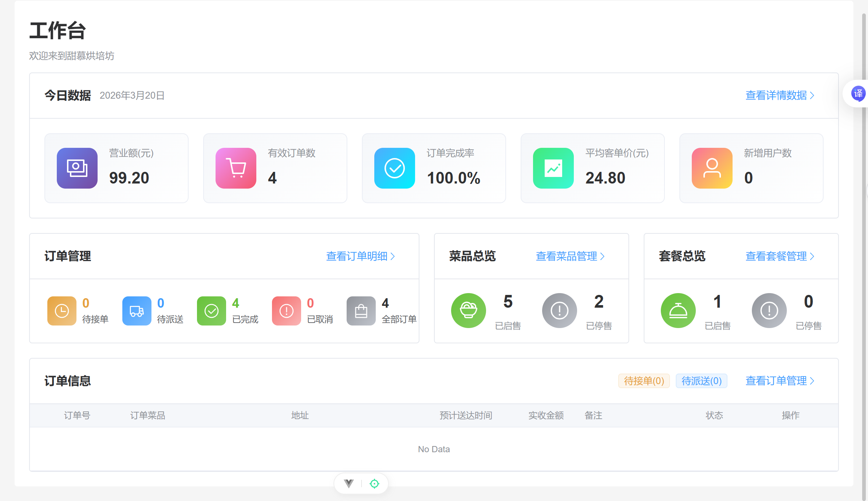Click the green checkmark 已完成 icon

[x=211, y=311]
